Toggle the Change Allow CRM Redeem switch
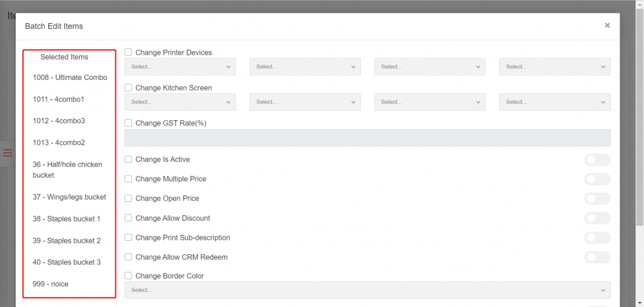The image size is (644, 307). [597, 257]
